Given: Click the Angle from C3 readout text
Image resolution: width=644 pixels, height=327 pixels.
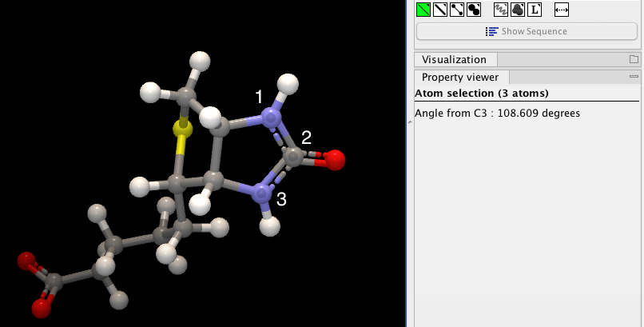Looking at the screenshot, I should pyautogui.click(x=497, y=114).
